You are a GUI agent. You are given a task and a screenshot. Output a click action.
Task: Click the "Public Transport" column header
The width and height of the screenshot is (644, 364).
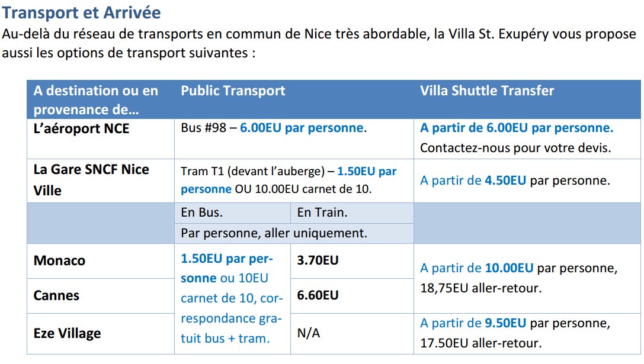[x=233, y=91]
